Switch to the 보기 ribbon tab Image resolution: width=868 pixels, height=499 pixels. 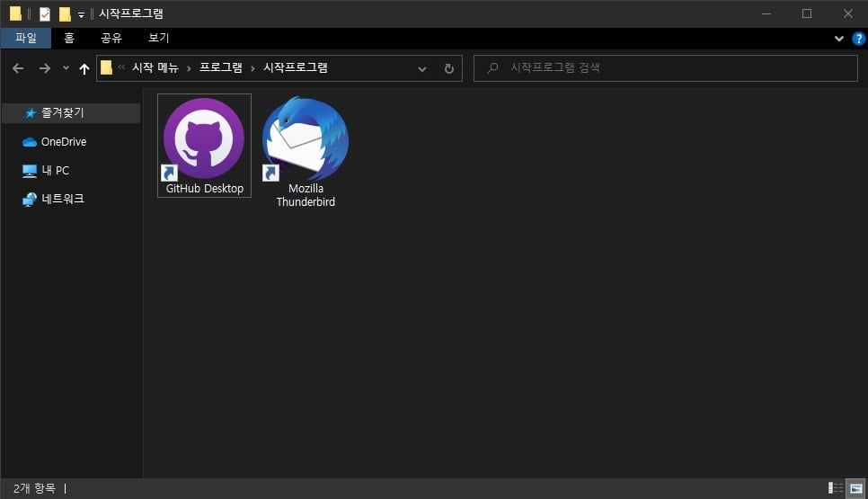point(159,39)
